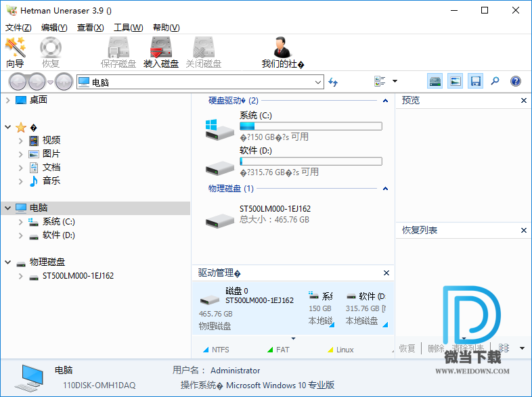This screenshot has width=532, height=397.
Task: Click the 恢复 button in recovery list
Action: [407, 348]
